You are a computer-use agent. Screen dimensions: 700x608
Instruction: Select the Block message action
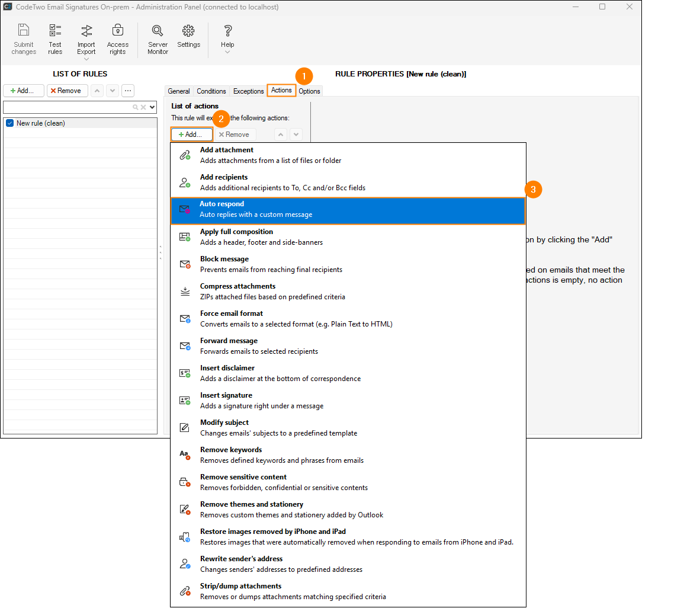tap(348, 264)
